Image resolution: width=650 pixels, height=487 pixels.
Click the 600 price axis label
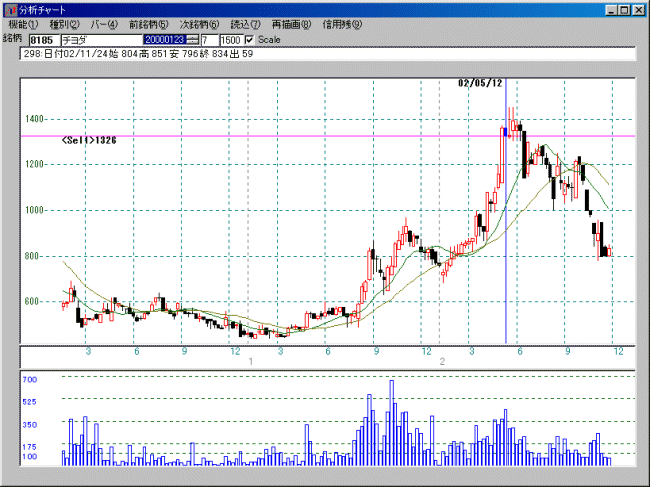tap(32, 302)
